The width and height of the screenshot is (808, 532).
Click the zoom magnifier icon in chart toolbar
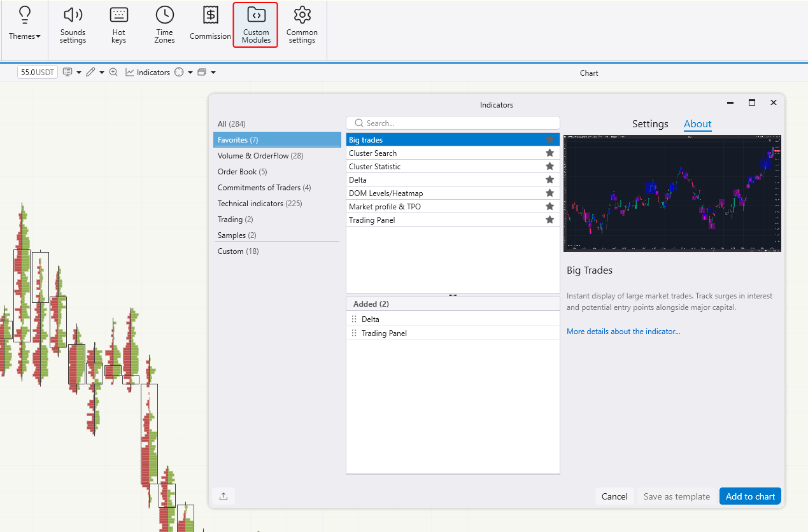coord(113,73)
